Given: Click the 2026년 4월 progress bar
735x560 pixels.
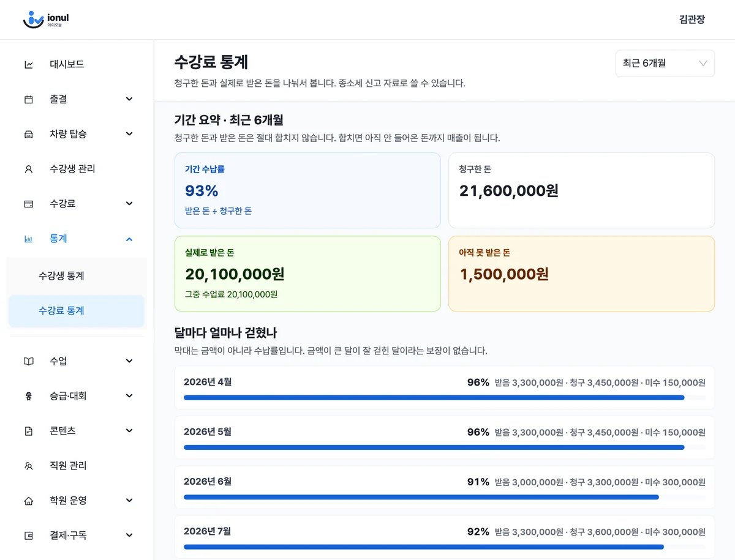Looking at the screenshot, I should pos(444,398).
